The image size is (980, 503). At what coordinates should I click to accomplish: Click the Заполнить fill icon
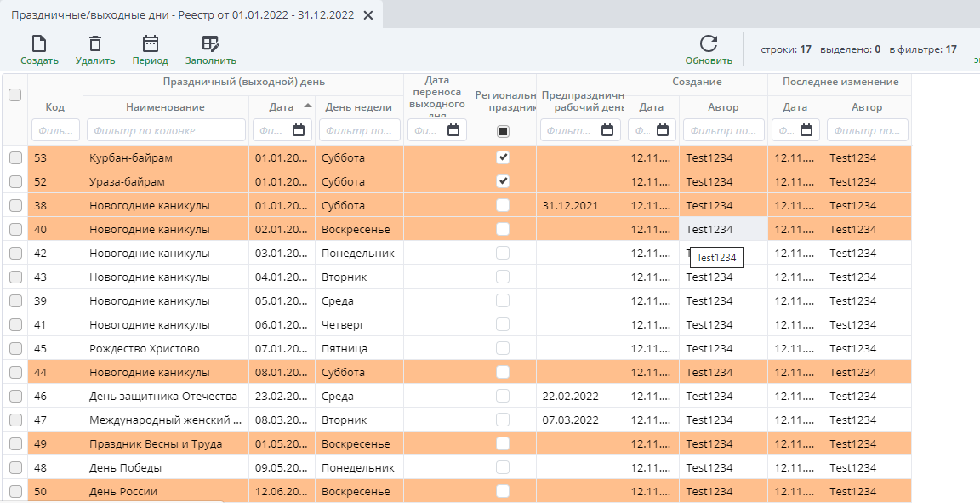(x=210, y=44)
